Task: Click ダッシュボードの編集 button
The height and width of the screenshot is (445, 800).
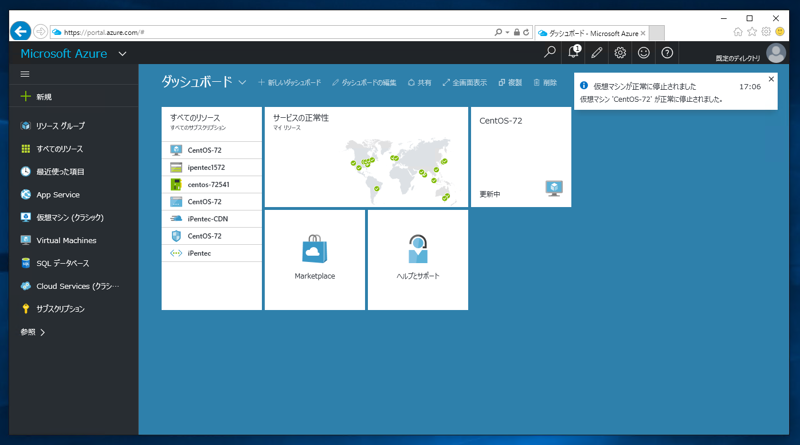Action: click(364, 83)
